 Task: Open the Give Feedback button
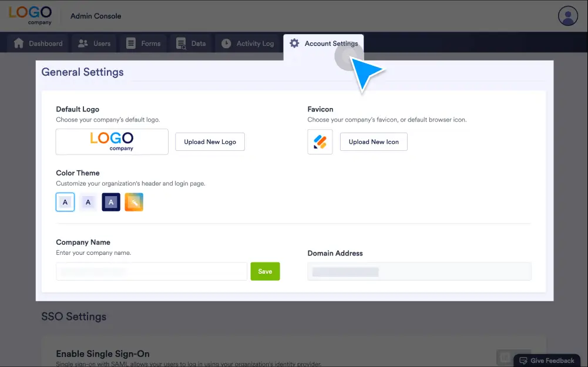click(547, 361)
